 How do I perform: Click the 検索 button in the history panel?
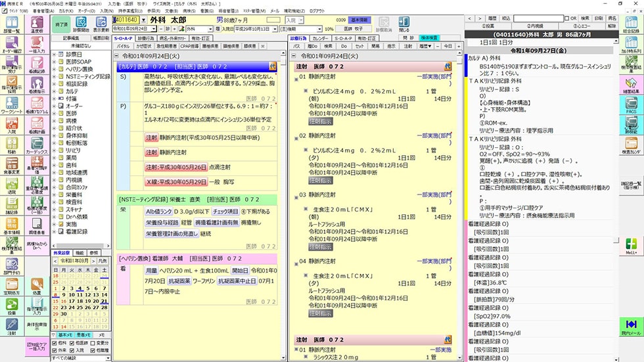[x=585, y=18]
